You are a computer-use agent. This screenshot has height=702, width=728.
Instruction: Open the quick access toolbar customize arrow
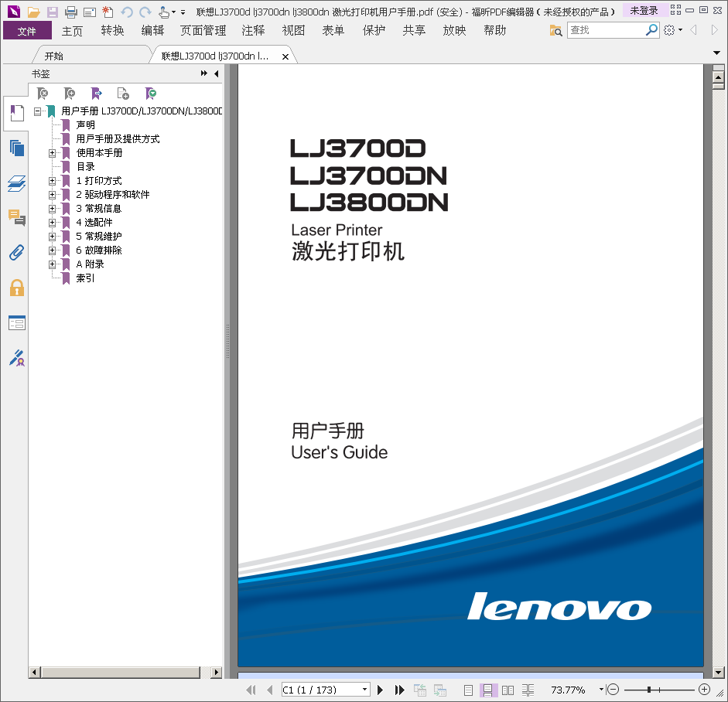(x=183, y=12)
